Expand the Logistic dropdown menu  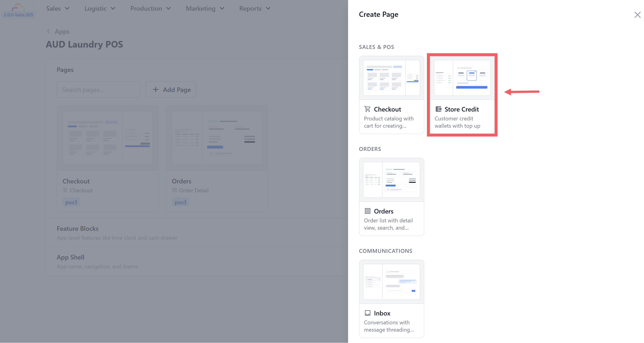tap(99, 8)
